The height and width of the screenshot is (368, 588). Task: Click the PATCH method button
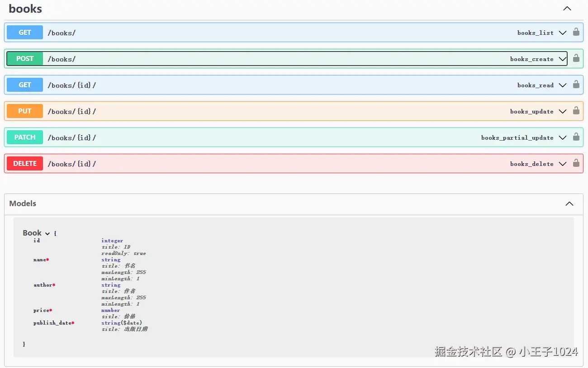pos(25,137)
